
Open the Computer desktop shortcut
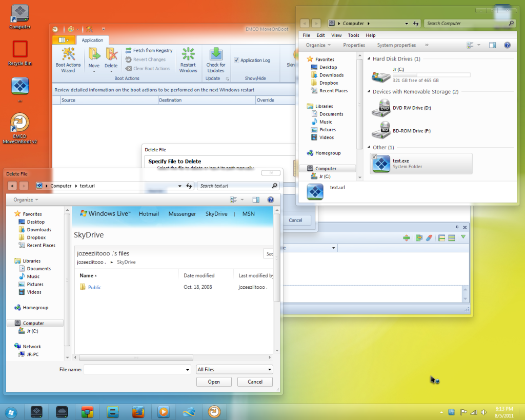(20, 17)
